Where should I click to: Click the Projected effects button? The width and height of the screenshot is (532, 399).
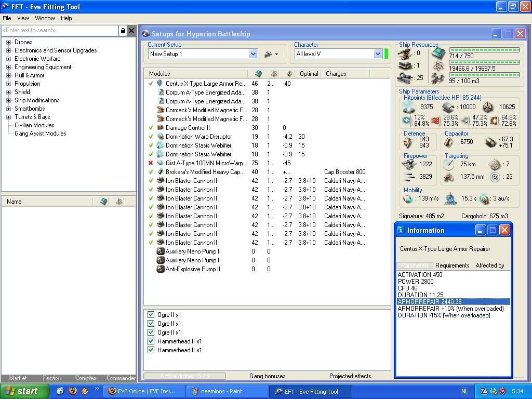pyautogui.click(x=350, y=376)
